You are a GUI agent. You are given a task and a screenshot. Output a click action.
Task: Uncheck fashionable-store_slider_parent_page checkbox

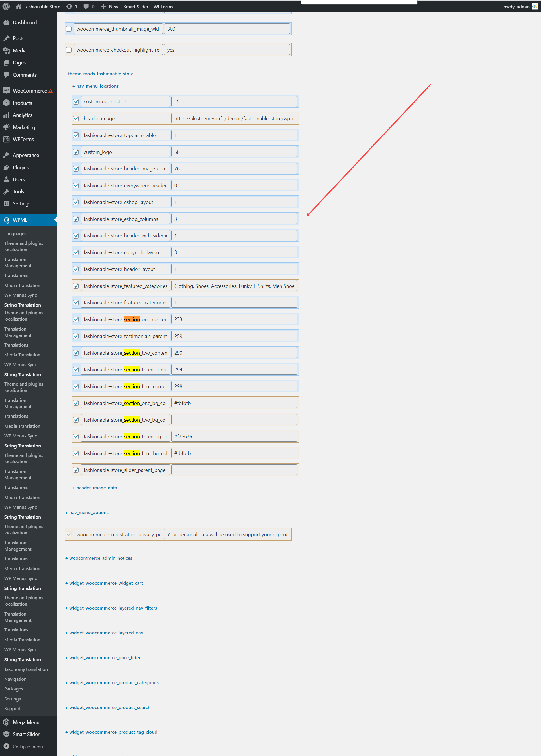pyautogui.click(x=76, y=470)
